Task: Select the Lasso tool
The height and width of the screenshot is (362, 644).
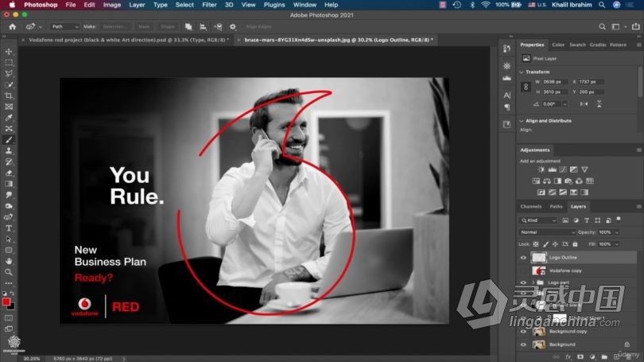Action: point(9,73)
